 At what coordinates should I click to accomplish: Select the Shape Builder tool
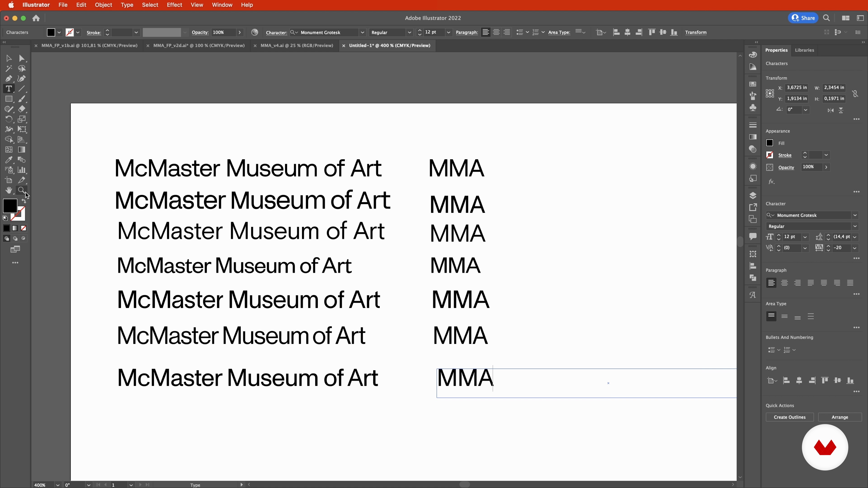pyautogui.click(x=9, y=139)
